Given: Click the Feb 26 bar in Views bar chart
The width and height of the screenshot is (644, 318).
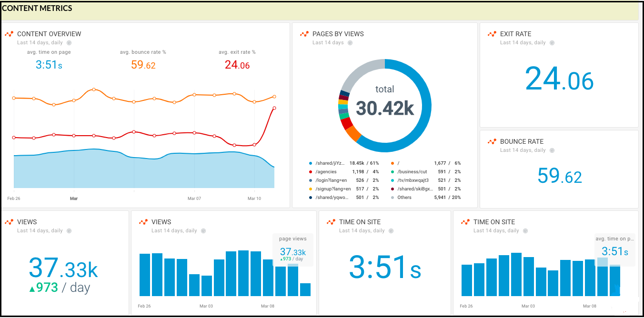Looking at the screenshot, I should point(145,275).
